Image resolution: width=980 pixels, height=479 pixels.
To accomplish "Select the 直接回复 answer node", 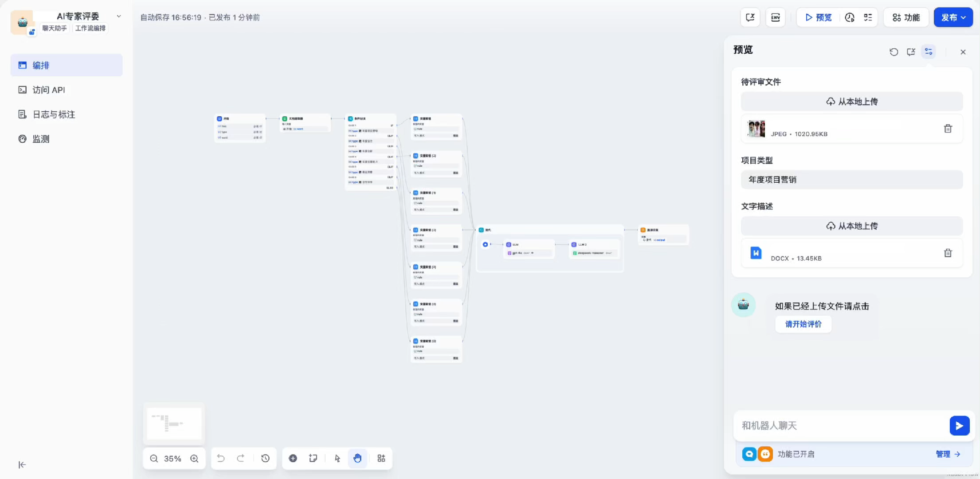I will tap(663, 235).
